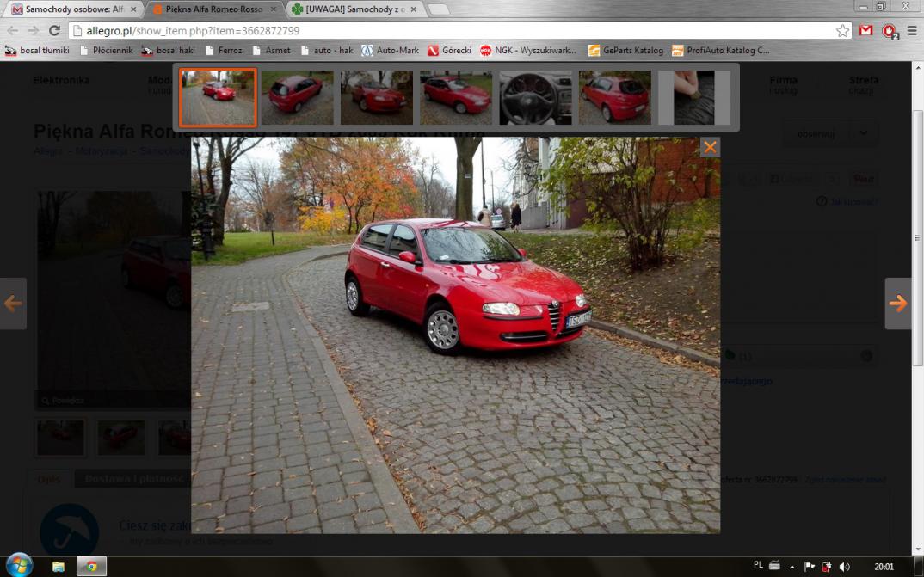Click the Gmail extension icon in Chrome toolbar
924x577 pixels.
click(865, 30)
